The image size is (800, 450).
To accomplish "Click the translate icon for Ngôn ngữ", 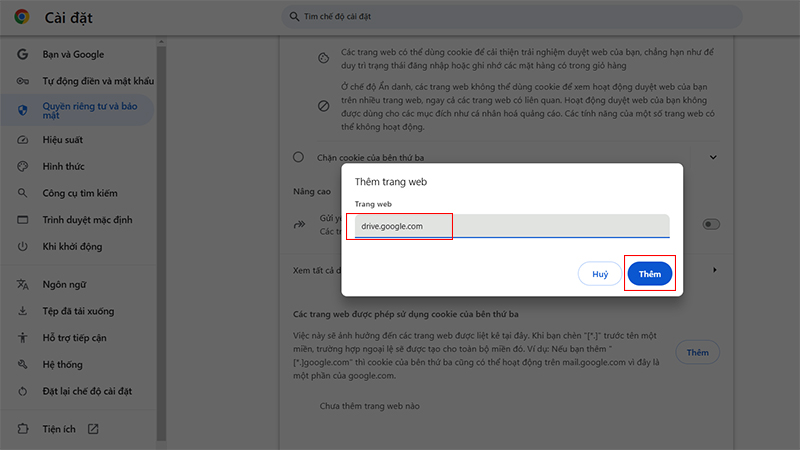I will pyautogui.click(x=22, y=284).
